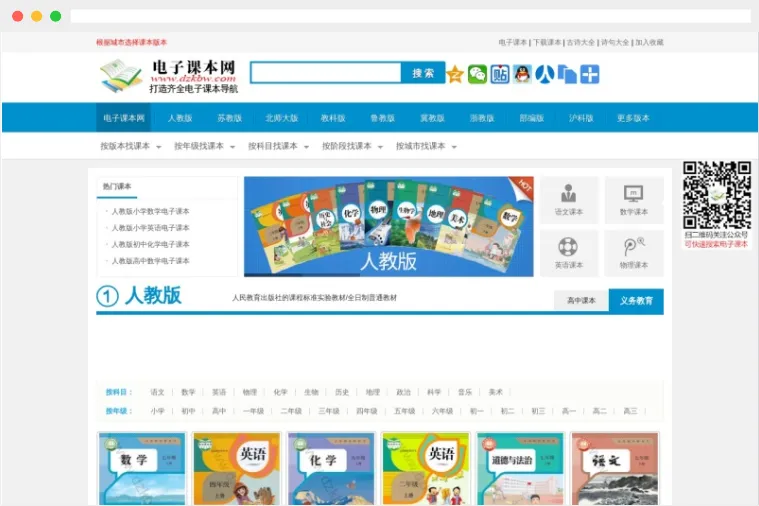Filter by grade 高三
This screenshot has height=506, width=759.
pos(630,411)
